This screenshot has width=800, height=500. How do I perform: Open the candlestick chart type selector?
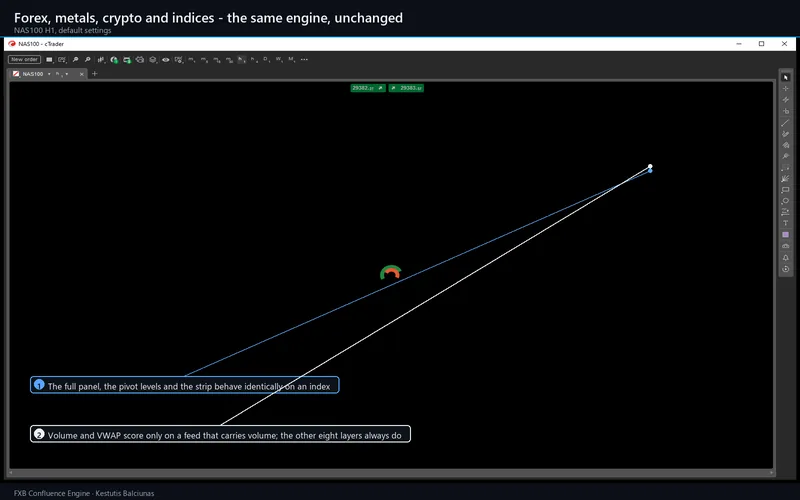(x=101, y=60)
